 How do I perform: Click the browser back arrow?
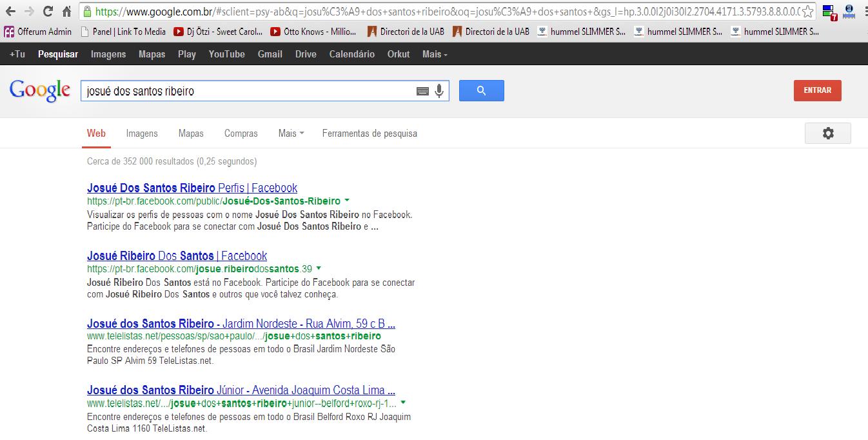[10, 12]
